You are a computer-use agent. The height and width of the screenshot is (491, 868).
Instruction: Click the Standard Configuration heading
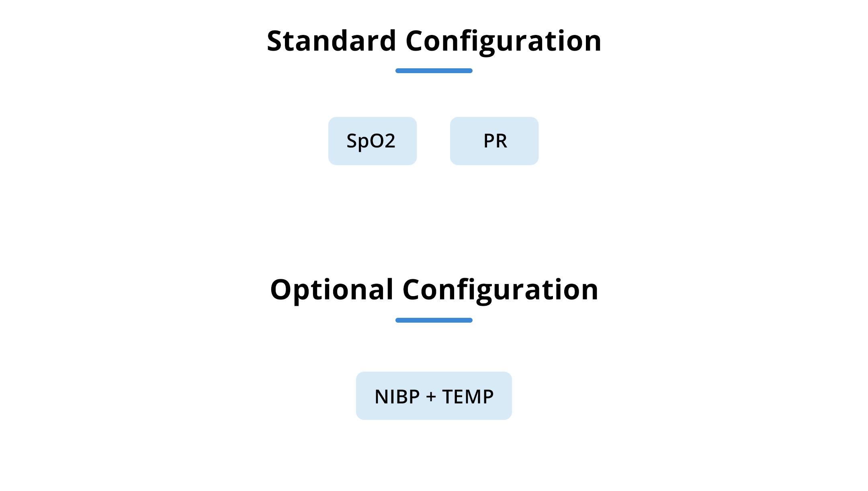click(434, 41)
